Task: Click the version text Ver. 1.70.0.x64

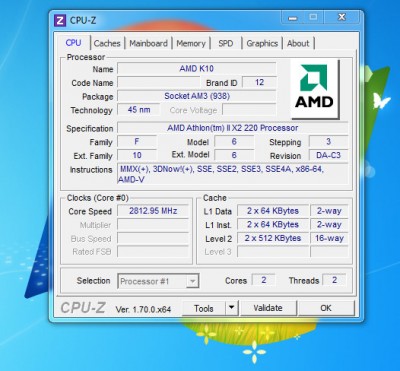Action: [x=143, y=309]
